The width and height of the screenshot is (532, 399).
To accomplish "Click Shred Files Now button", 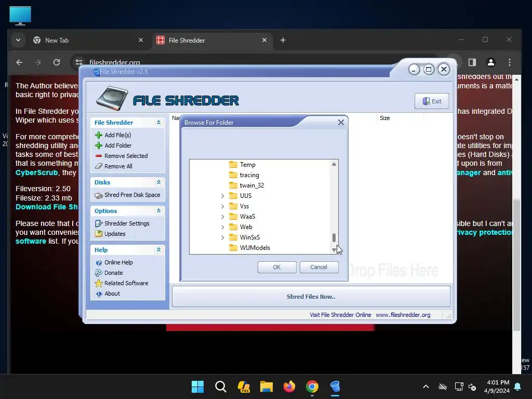I will pos(311,297).
